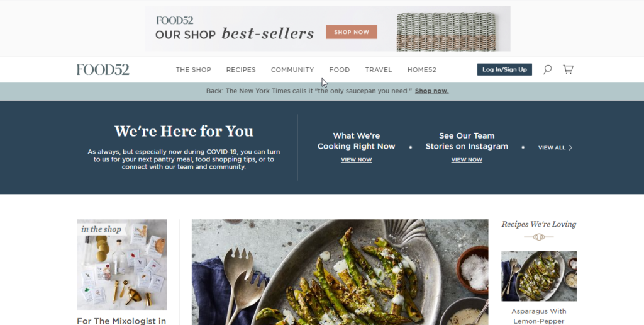Go to the FOOD52 logo home
The image size is (644, 325).
[103, 69]
